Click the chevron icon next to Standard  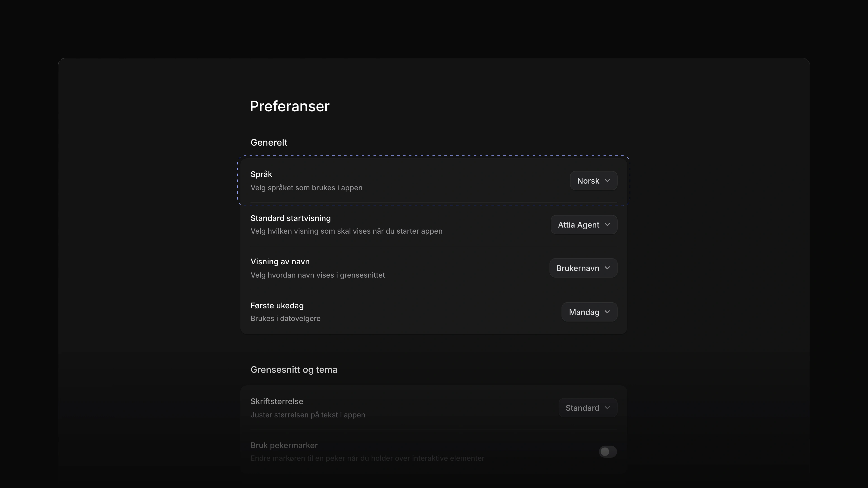[x=607, y=408]
